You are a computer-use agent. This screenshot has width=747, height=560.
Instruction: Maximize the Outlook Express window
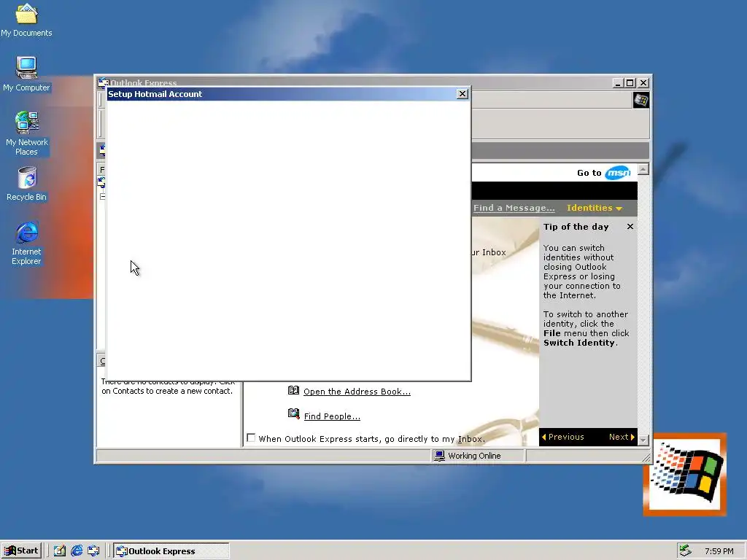click(630, 83)
